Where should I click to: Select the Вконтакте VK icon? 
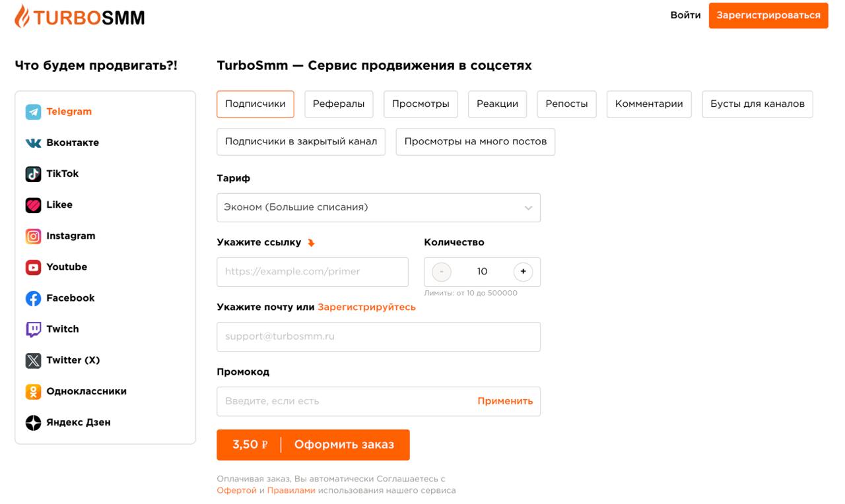[x=33, y=143]
